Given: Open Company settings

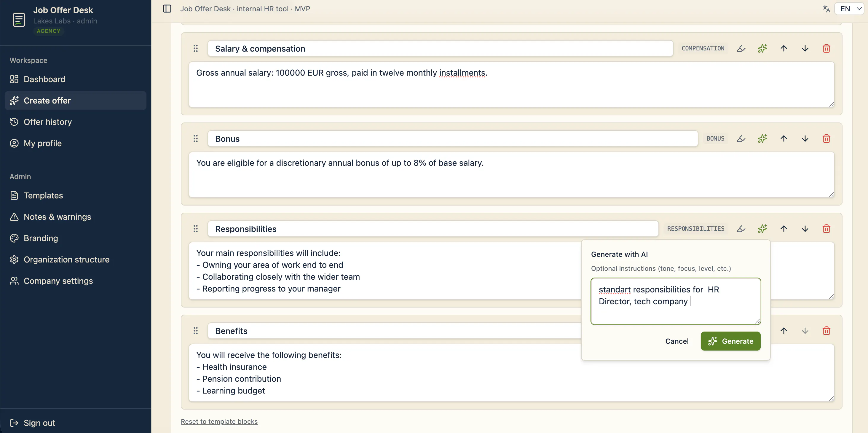Looking at the screenshot, I should [76, 281].
